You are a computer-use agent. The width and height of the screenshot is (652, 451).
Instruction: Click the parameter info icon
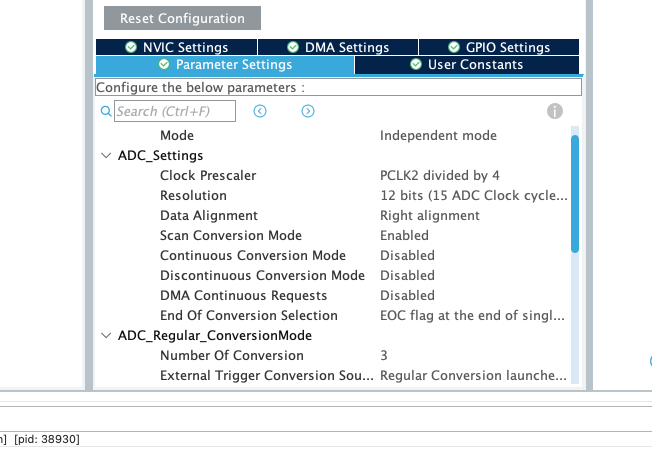(555, 111)
